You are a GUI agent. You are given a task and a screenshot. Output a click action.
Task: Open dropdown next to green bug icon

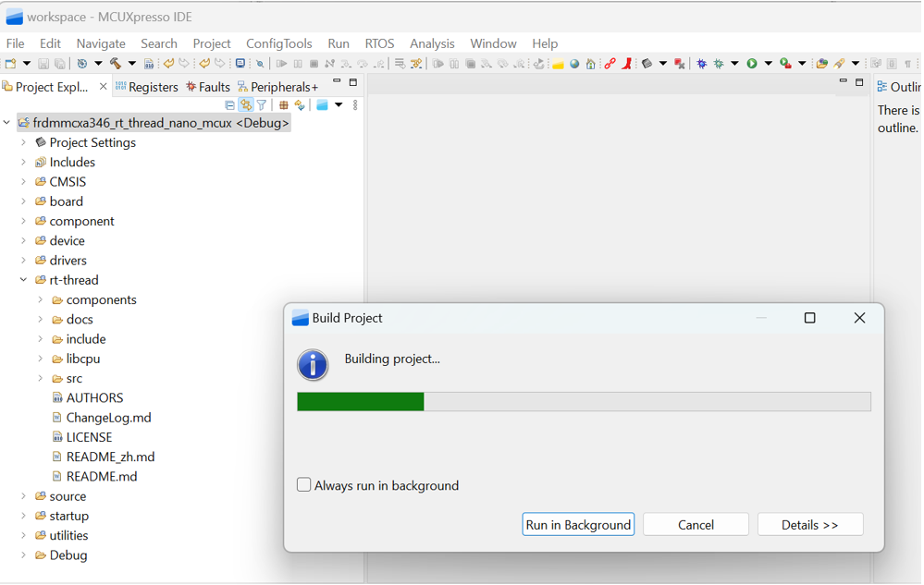[734, 63]
